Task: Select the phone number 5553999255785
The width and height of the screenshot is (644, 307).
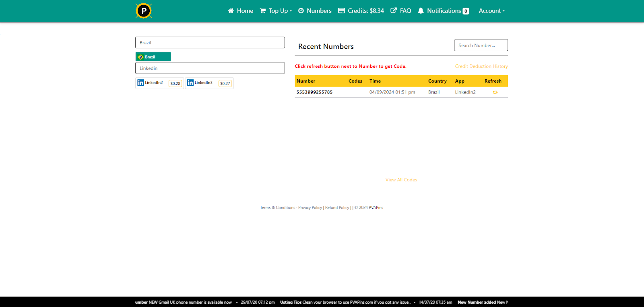Action: click(x=314, y=92)
